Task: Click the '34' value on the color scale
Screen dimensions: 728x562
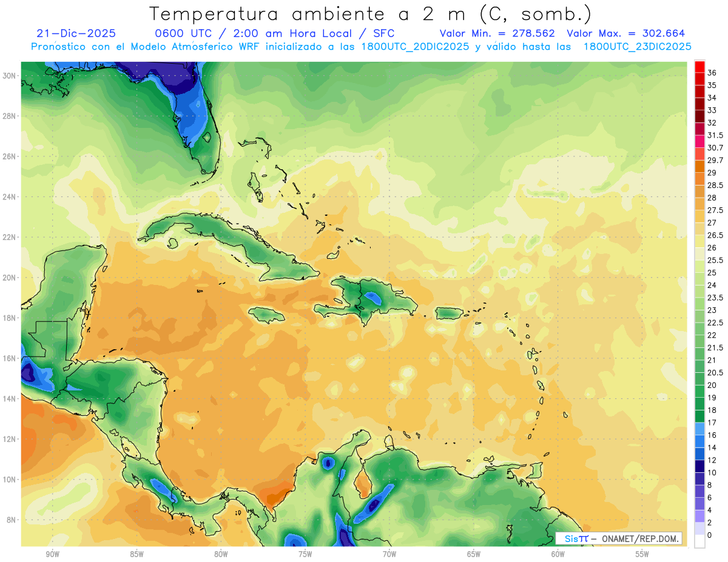Action: (x=712, y=98)
